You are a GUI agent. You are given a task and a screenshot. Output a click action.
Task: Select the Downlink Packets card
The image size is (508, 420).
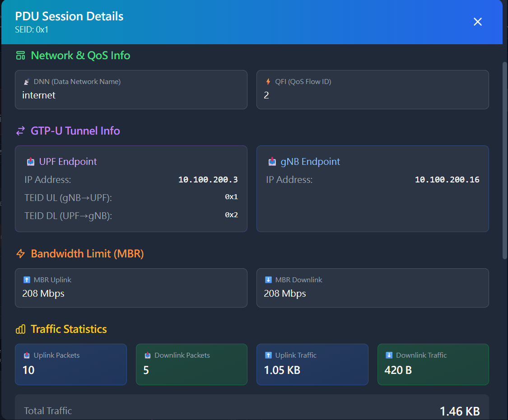(x=191, y=364)
